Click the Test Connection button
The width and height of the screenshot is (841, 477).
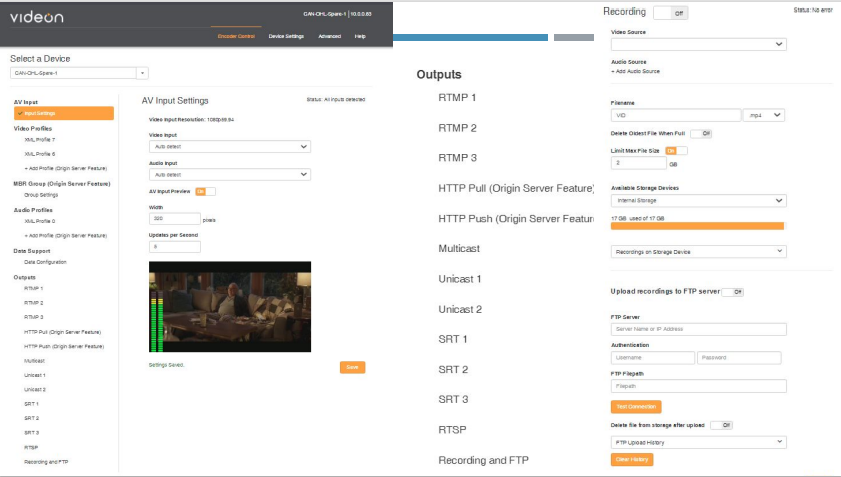[x=635, y=407]
